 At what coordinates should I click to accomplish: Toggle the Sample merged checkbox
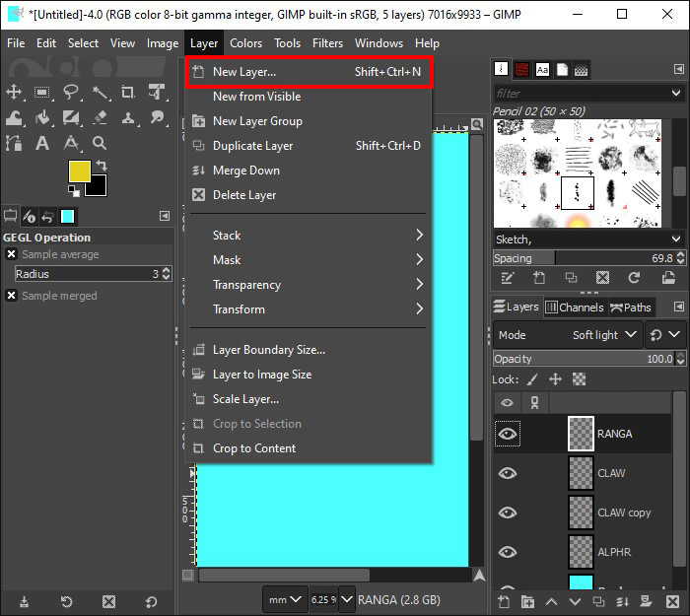pos(12,296)
